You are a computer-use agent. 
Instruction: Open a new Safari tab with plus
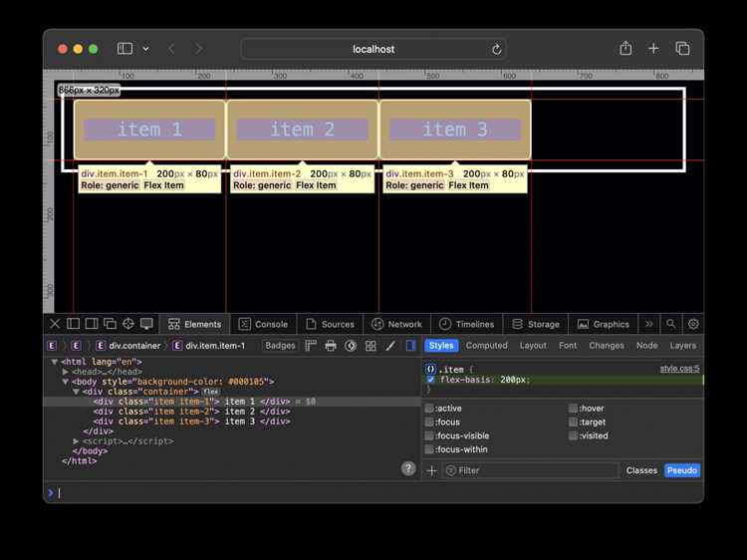click(653, 48)
